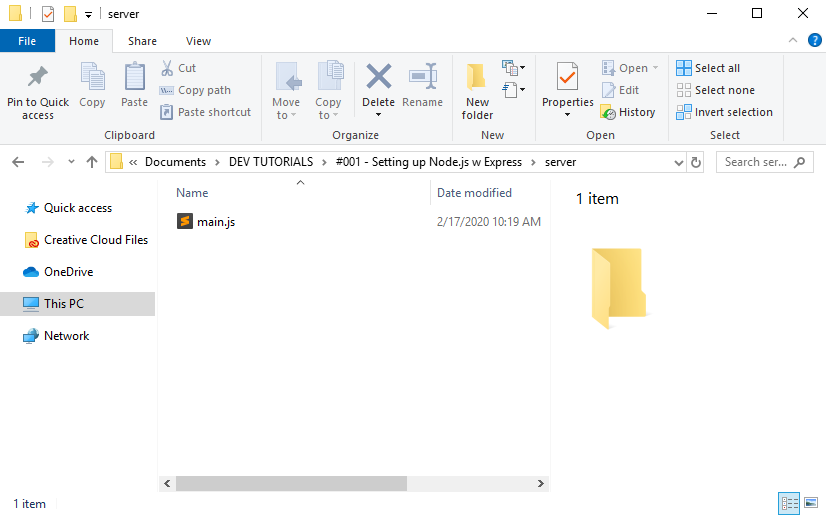The height and width of the screenshot is (515, 826).
Task: Collapse the ribbon with chevron arrow
Action: click(x=791, y=41)
